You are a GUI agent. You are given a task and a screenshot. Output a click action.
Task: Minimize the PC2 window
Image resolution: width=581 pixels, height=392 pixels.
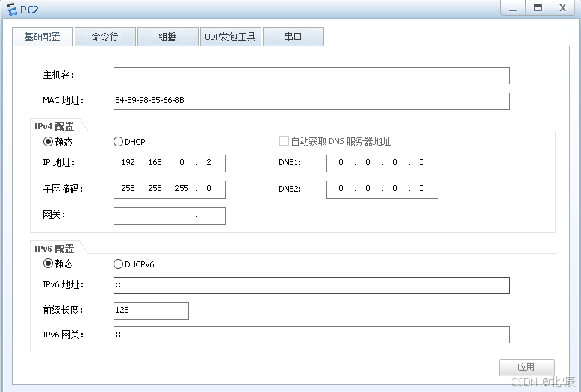513,7
